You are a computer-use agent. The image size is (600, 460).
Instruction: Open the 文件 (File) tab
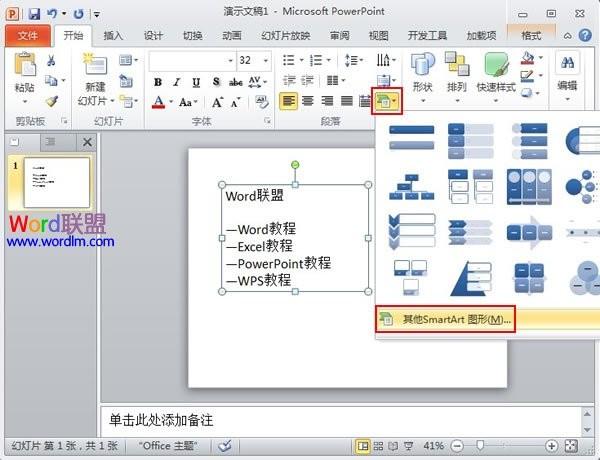coord(28,36)
